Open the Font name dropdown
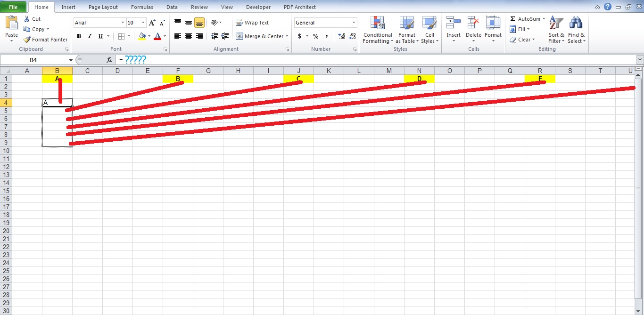 point(122,22)
